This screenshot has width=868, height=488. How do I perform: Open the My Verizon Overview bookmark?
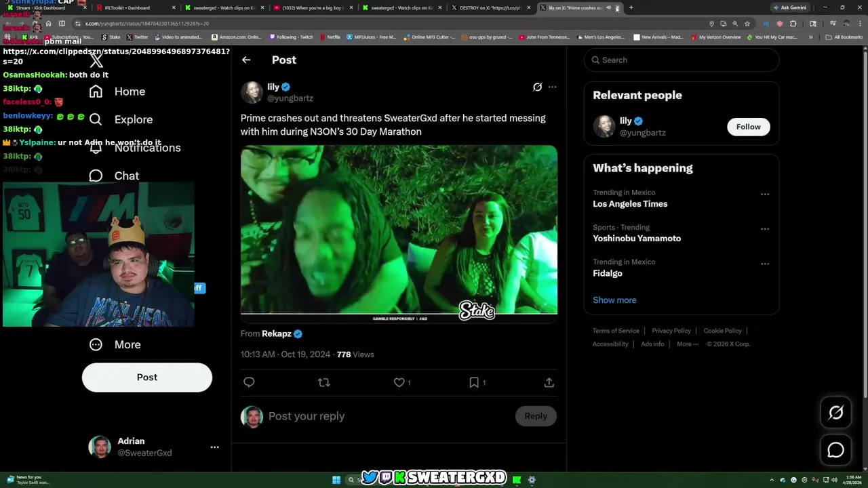716,37
